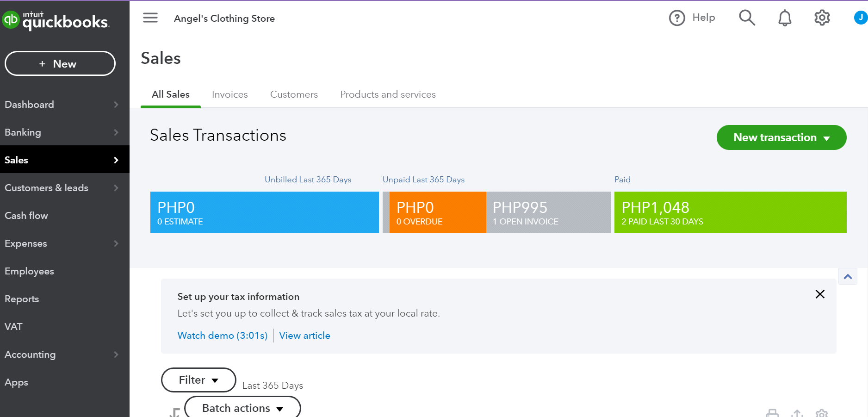Image resolution: width=868 pixels, height=417 pixels.
Task: Open the settings gear in header
Action: click(x=822, y=18)
